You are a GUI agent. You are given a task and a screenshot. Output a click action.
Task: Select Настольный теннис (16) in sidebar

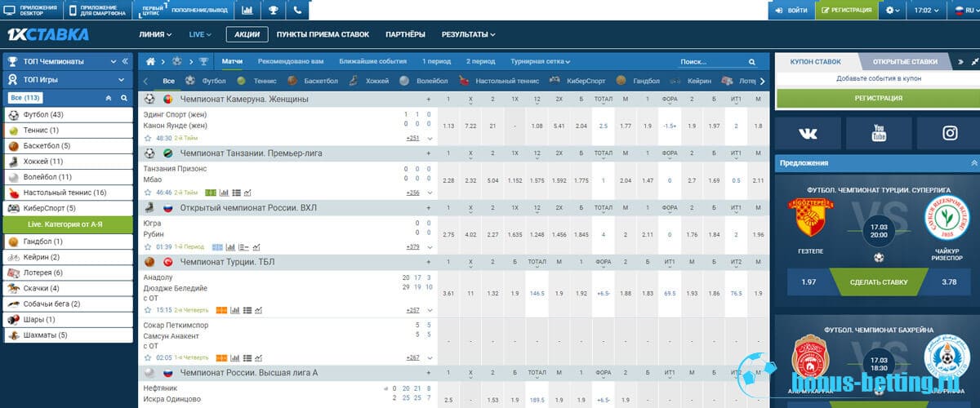point(68,193)
